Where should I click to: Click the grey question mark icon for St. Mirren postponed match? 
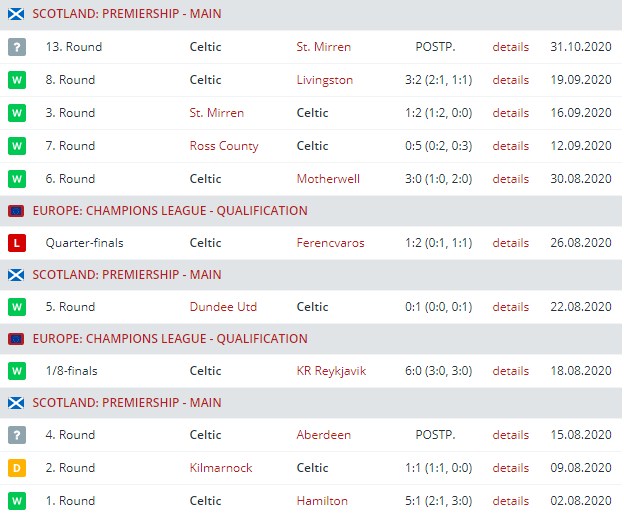[x=17, y=47]
